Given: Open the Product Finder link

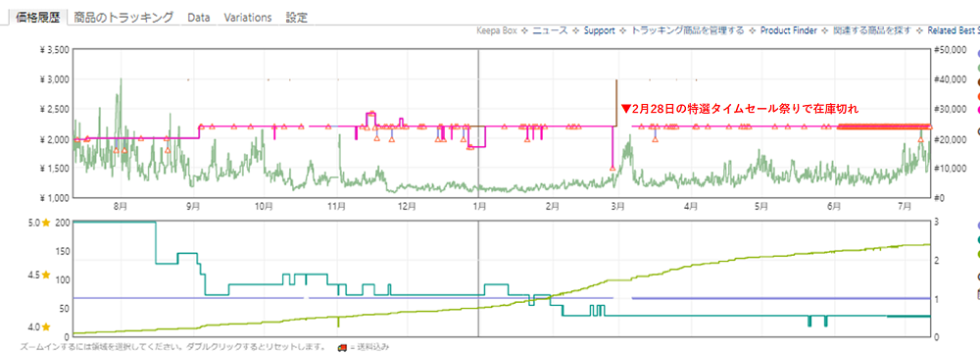Looking at the screenshot, I should (788, 30).
